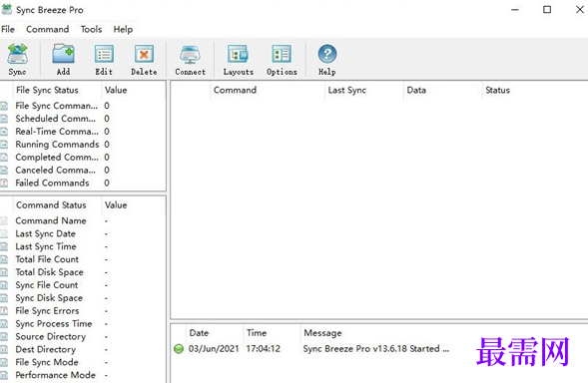The image size is (588, 383).
Task: Select the Last Sync Date row
Action: coord(83,233)
